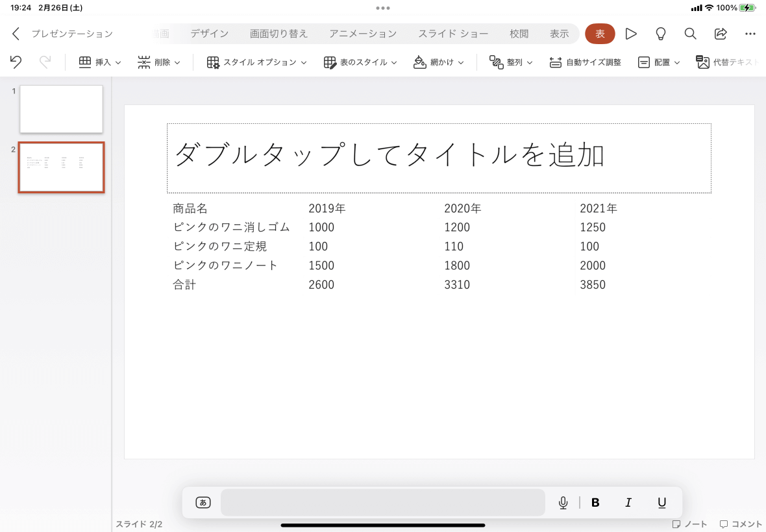Undo the last action
This screenshot has height=532, width=766.
[x=16, y=62]
